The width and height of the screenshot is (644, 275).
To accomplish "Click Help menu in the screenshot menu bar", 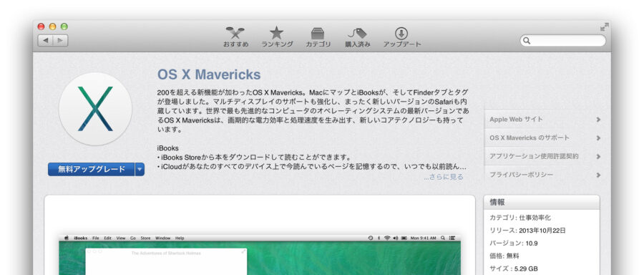I will [x=180, y=238].
